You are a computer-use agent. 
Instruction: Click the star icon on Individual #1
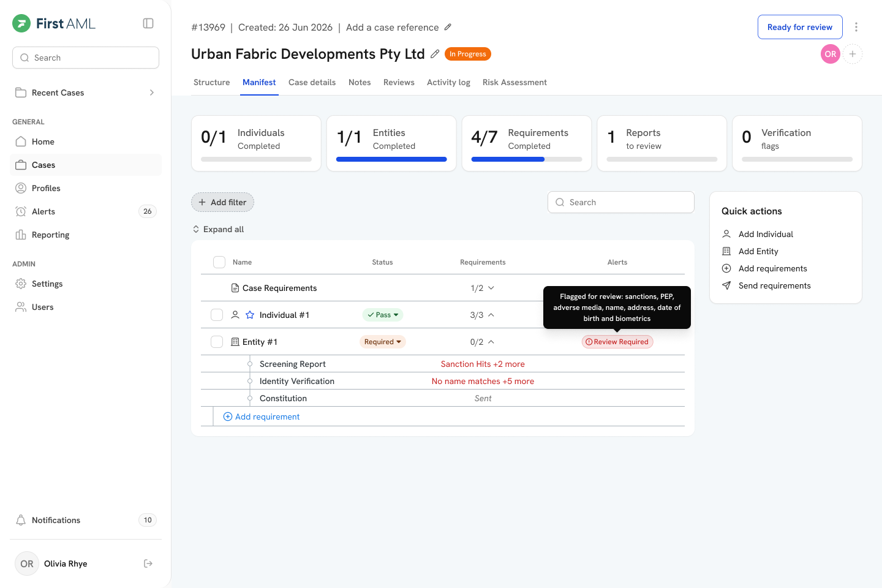tap(250, 315)
